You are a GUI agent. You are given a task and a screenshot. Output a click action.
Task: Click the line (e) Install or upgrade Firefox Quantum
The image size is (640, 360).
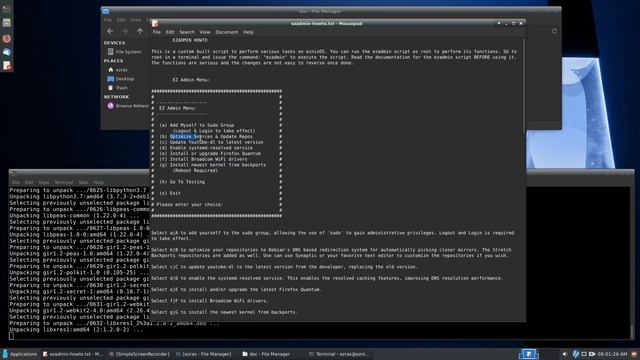210,154
